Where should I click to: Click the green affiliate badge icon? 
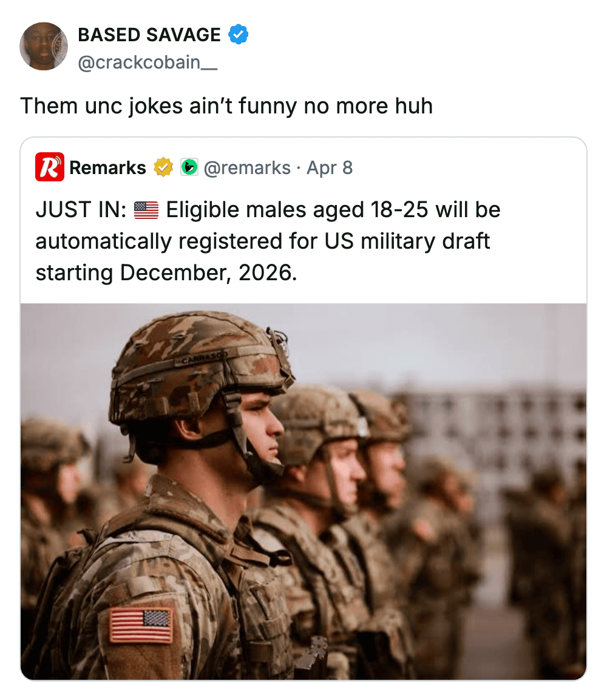click(x=189, y=167)
